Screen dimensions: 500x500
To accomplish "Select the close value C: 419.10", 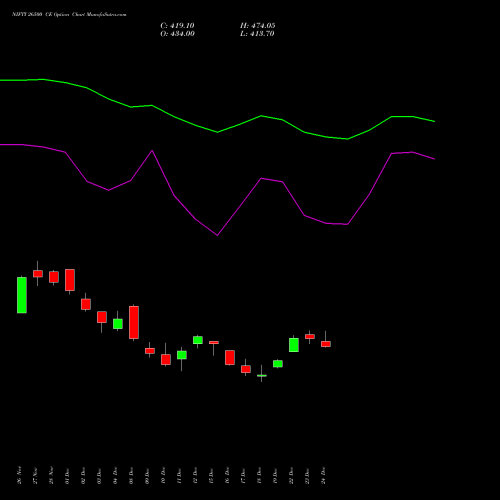I will pyautogui.click(x=177, y=26).
